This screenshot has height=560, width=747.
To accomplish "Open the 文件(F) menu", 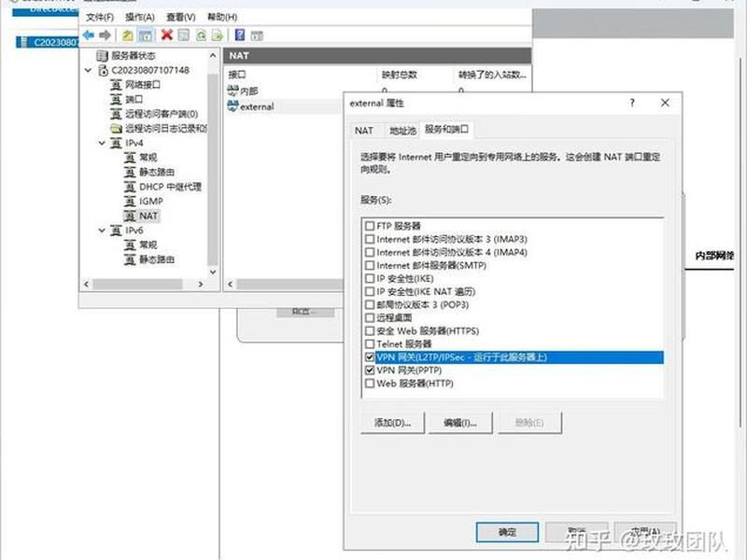I will pyautogui.click(x=100, y=17).
